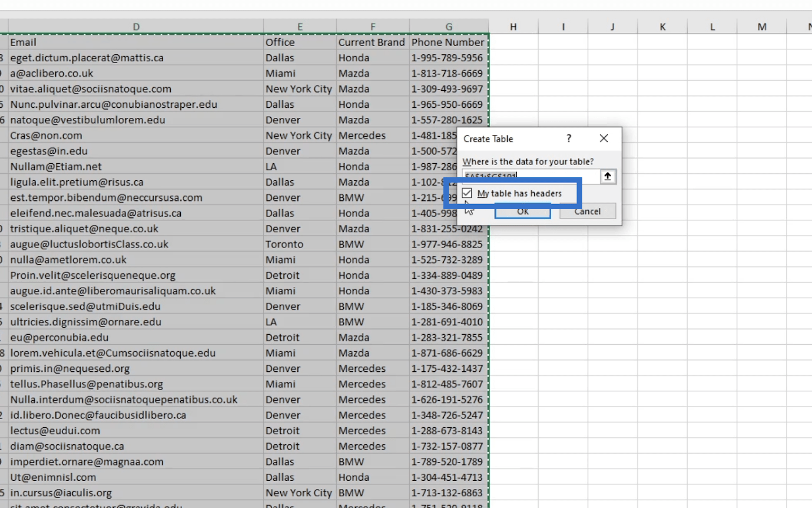Select column H header

tap(513, 27)
